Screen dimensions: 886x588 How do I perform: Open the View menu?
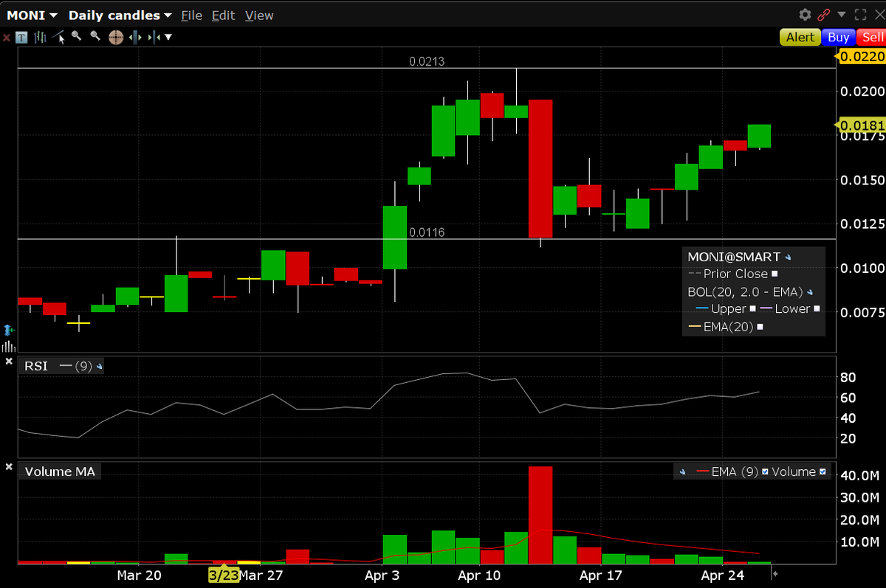(x=259, y=15)
